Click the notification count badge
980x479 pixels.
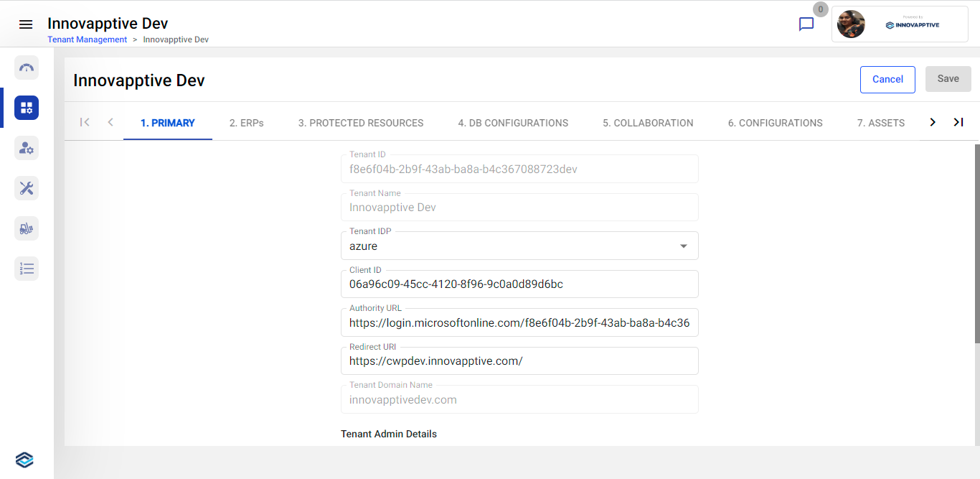[x=821, y=9]
